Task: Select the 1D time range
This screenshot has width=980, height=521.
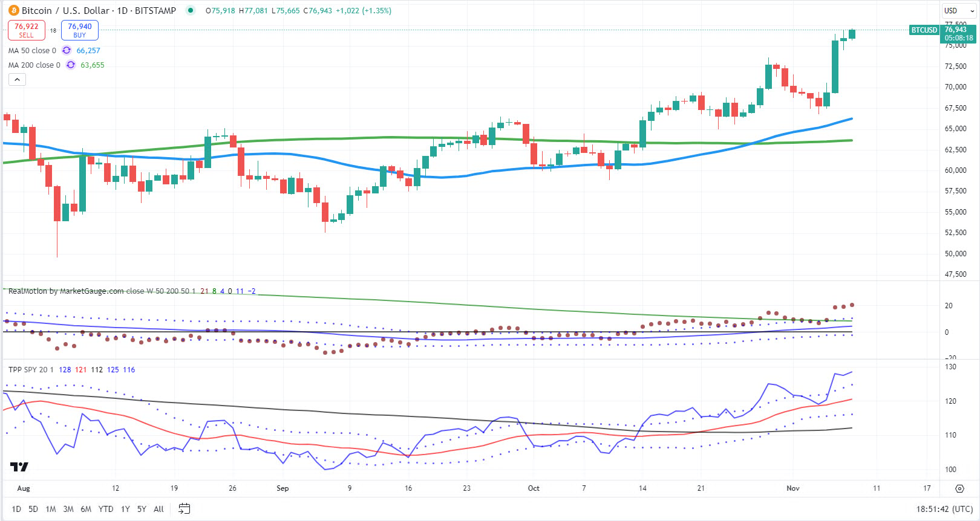Action: click(x=16, y=509)
